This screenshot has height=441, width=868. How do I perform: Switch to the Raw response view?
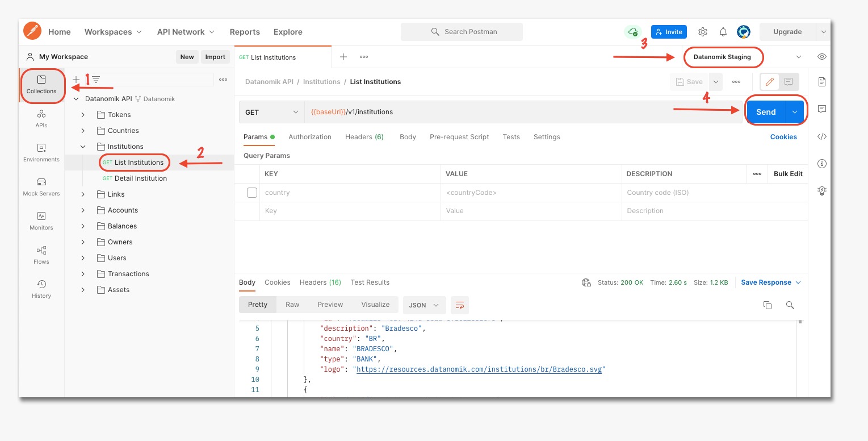point(292,305)
